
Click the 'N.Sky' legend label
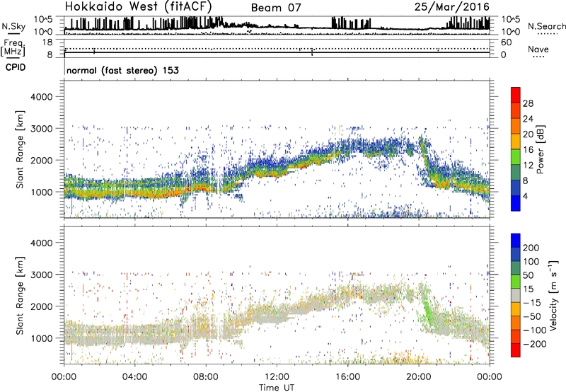[x=13, y=26]
